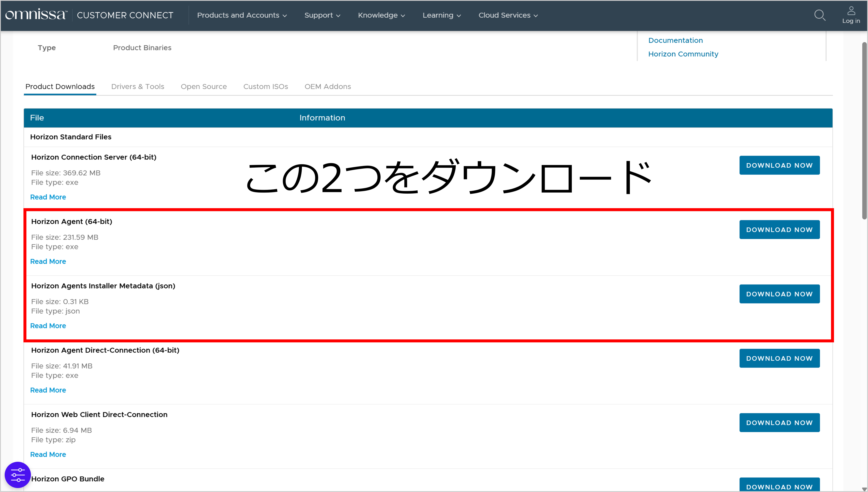868x492 pixels.
Task: Switch to Open Source tab
Action: pos(204,86)
